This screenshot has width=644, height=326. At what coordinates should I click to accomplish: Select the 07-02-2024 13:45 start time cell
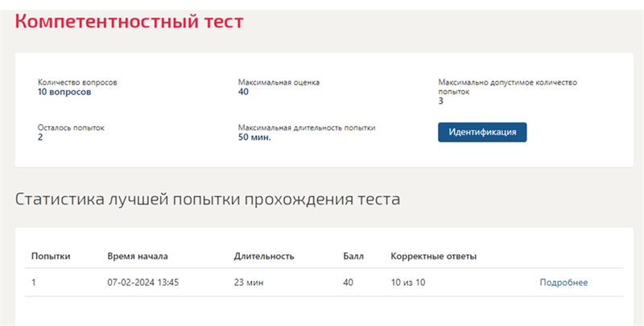(x=143, y=283)
